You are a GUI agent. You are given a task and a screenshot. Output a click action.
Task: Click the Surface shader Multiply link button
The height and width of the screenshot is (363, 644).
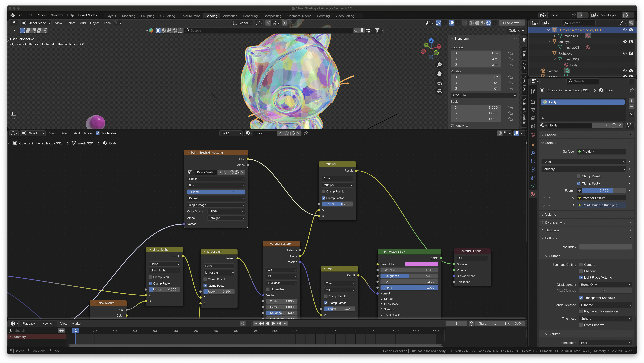[x=601, y=152]
